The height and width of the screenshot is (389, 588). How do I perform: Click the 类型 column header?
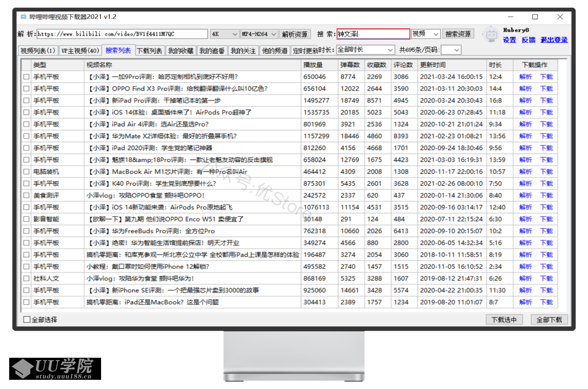(58, 65)
